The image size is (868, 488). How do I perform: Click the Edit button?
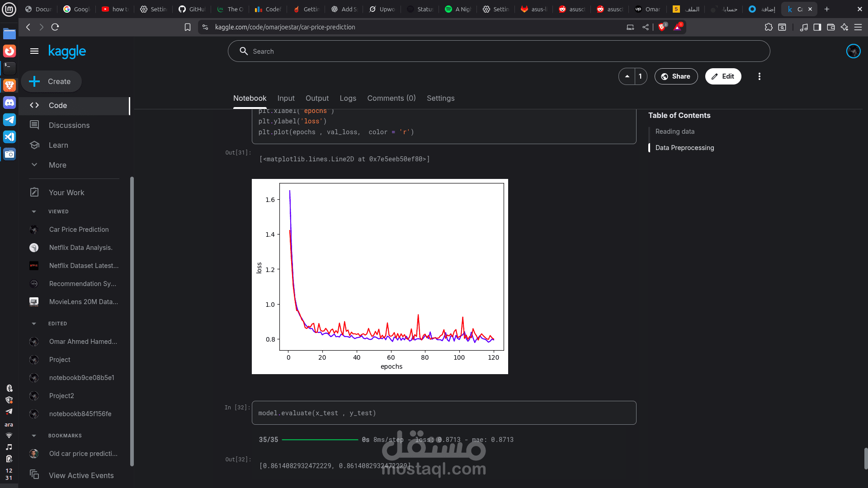[x=723, y=76]
